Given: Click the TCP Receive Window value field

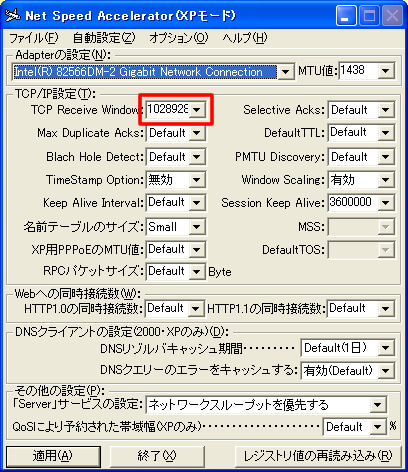Looking at the screenshot, I should (x=168, y=110).
